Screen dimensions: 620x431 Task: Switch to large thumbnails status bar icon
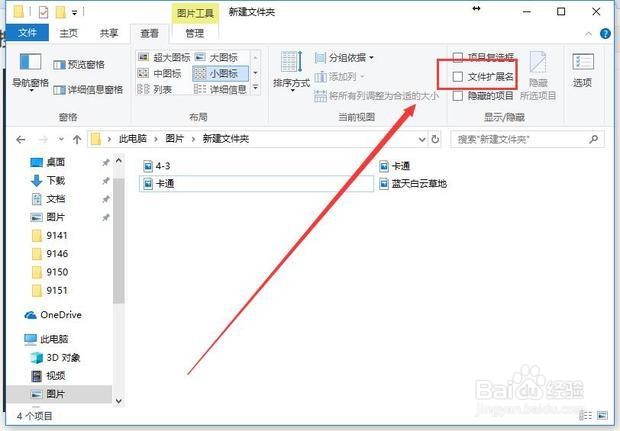(602, 415)
